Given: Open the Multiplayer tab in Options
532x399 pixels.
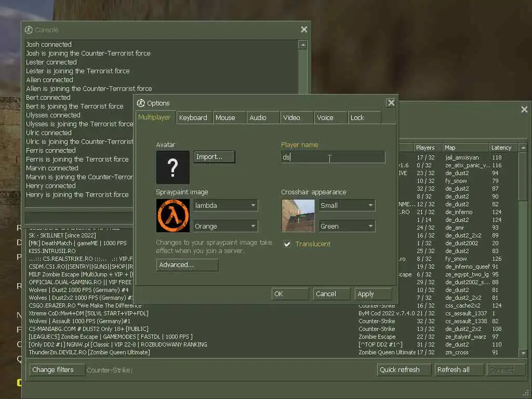Looking at the screenshot, I should [x=155, y=117].
